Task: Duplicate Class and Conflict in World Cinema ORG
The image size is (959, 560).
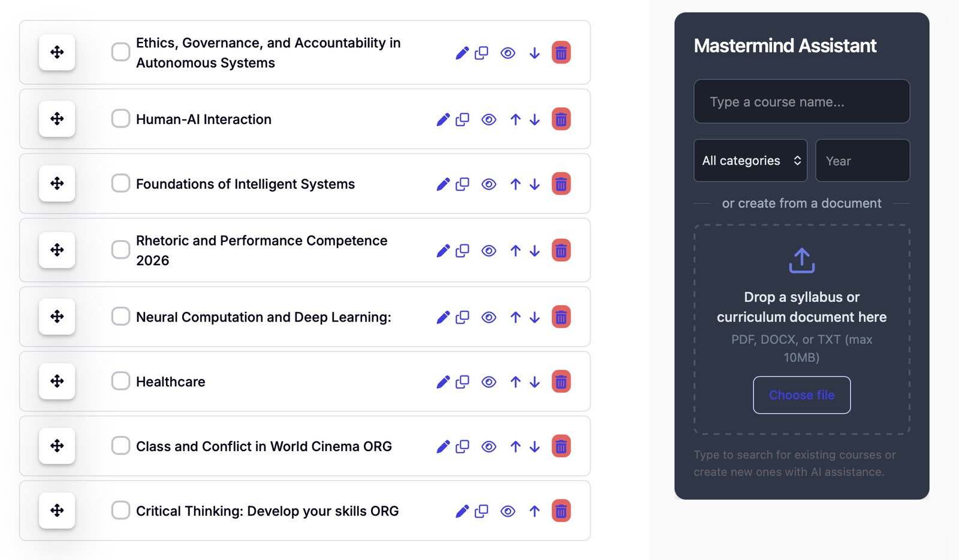Action: (x=462, y=447)
